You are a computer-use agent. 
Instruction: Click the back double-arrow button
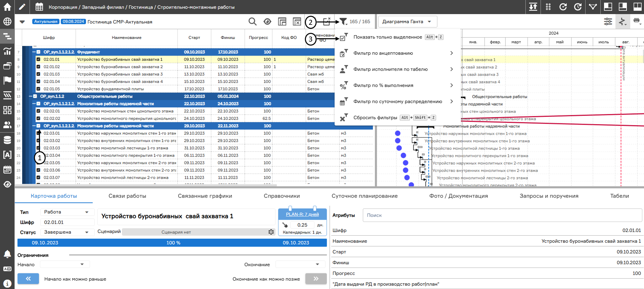pyautogui.click(x=28, y=279)
